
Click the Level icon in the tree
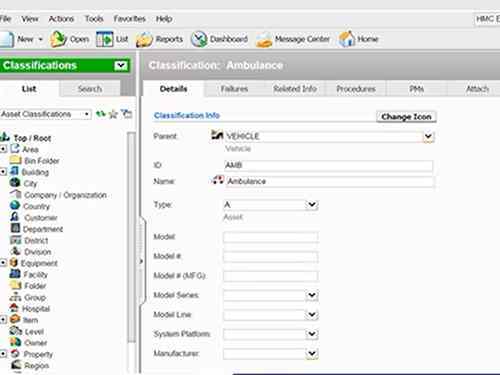[15, 331]
